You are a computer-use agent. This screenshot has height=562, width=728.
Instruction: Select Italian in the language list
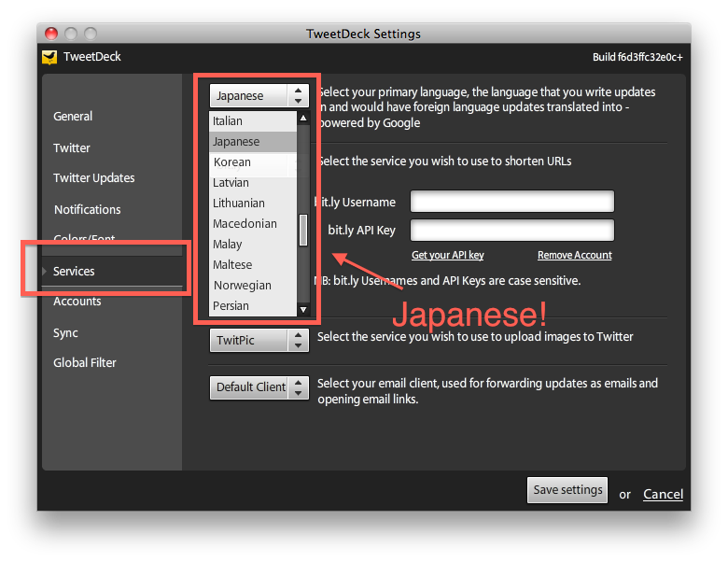coord(253,121)
